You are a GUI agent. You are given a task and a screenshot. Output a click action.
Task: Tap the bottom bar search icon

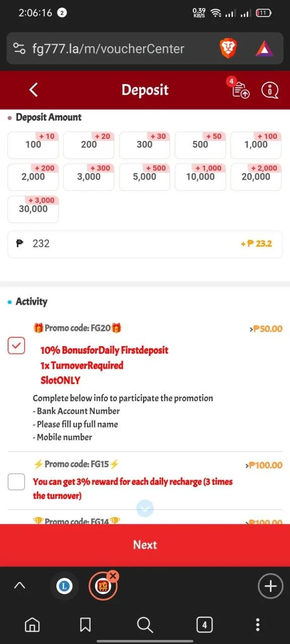click(145, 624)
